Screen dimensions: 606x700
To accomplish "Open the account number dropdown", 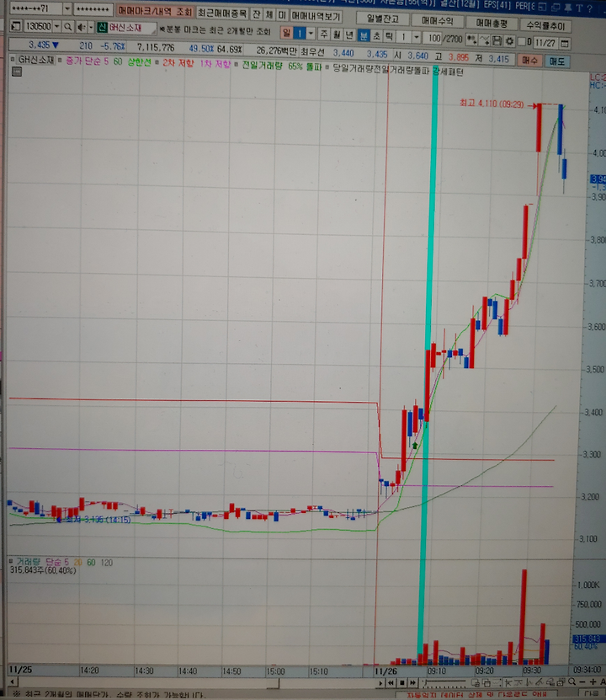I will click(66, 8).
